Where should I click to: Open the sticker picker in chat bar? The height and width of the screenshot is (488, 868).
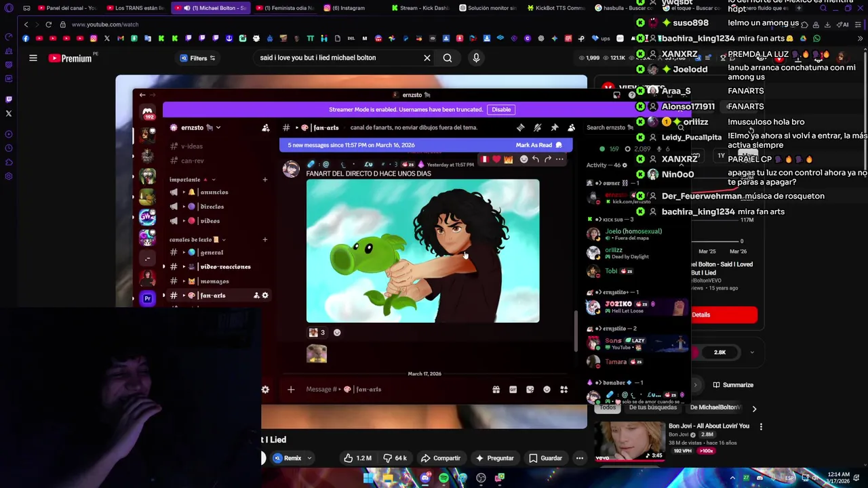(x=530, y=389)
